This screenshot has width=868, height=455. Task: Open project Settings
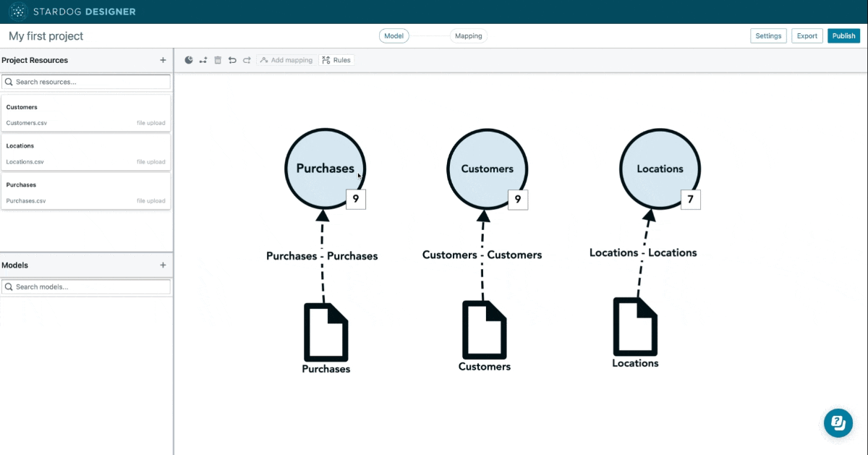point(768,36)
